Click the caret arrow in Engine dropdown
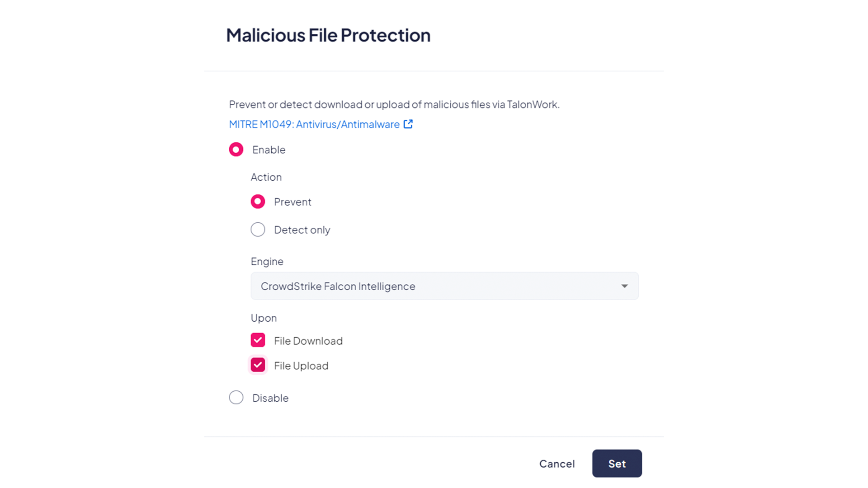Screen dimensions: 868x488 point(624,286)
